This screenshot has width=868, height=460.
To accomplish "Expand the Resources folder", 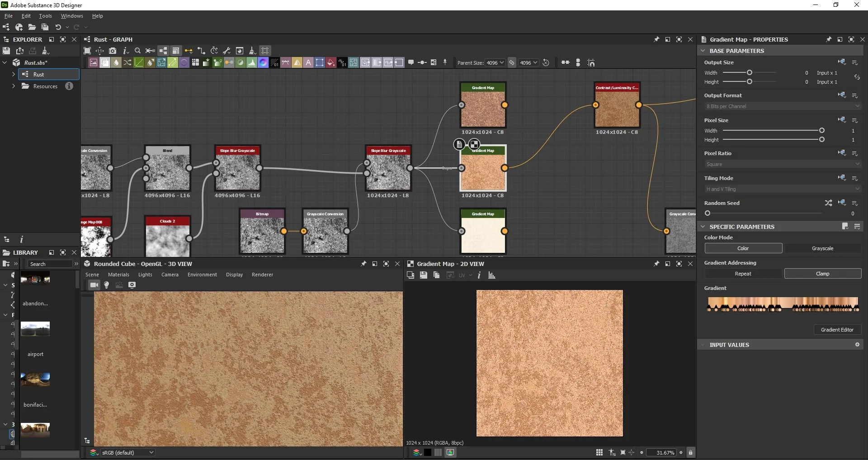I will 13,86.
